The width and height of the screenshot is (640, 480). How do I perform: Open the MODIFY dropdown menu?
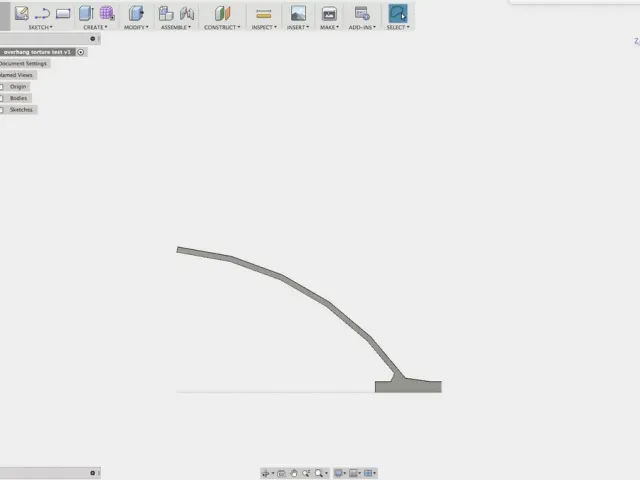pos(136,27)
